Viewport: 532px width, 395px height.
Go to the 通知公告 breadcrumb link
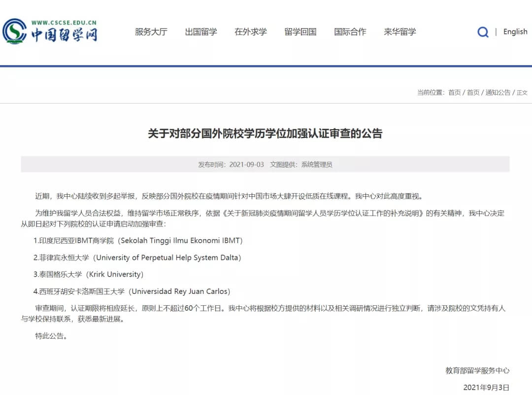pos(498,92)
